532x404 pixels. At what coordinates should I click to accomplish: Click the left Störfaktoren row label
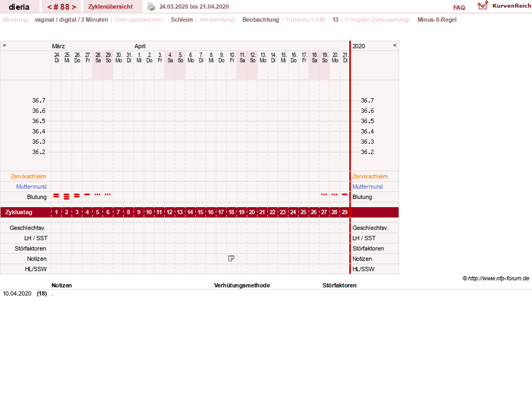pyautogui.click(x=30, y=249)
